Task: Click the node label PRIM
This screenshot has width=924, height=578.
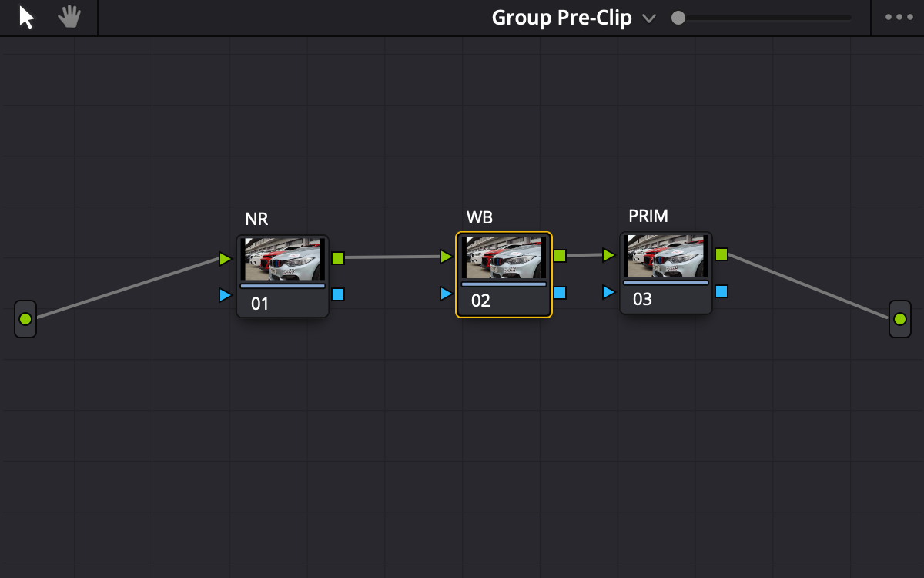Action: (x=647, y=217)
